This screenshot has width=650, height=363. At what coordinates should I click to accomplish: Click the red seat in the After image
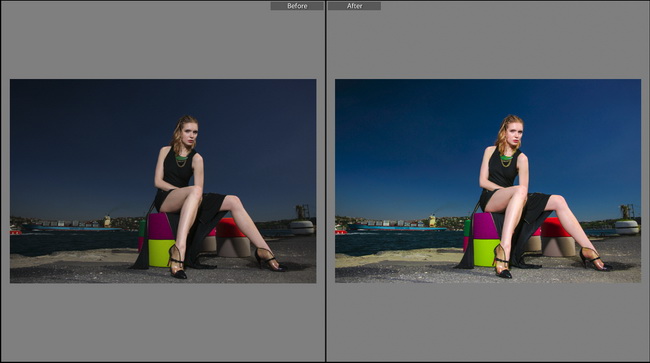pyautogui.click(x=557, y=228)
